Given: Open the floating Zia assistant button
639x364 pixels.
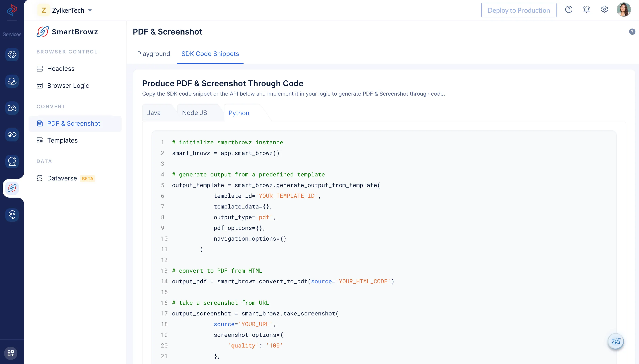Looking at the screenshot, I should click(616, 341).
